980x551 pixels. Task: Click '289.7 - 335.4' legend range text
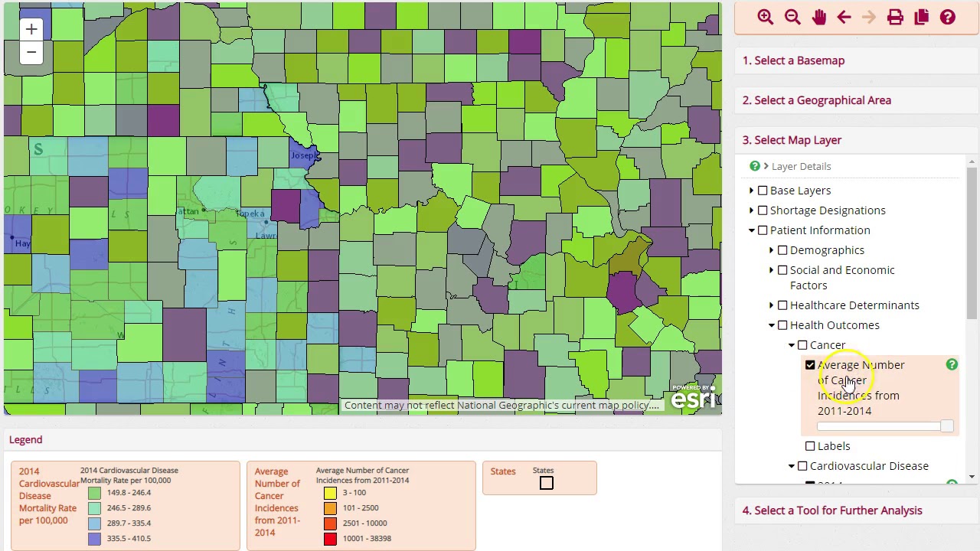pyautogui.click(x=129, y=523)
